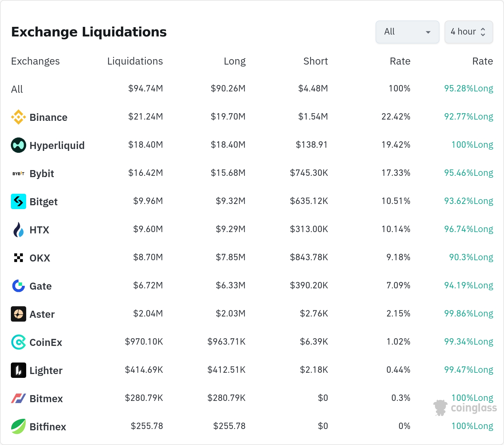Sort by the Long column header
The image size is (504, 445).
(x=234, y=61)
